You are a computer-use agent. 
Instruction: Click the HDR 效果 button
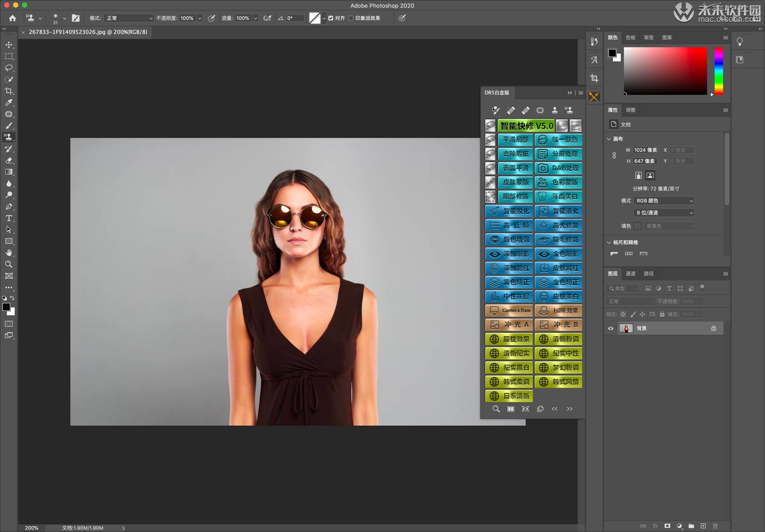[x=559, y=310]
